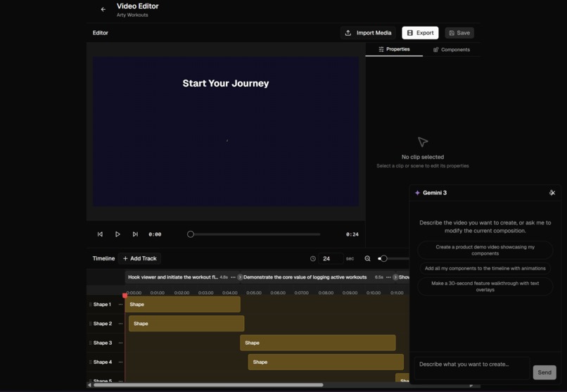Focus the 'Describe what you want to create' field
567x392 pixels.
471,368
